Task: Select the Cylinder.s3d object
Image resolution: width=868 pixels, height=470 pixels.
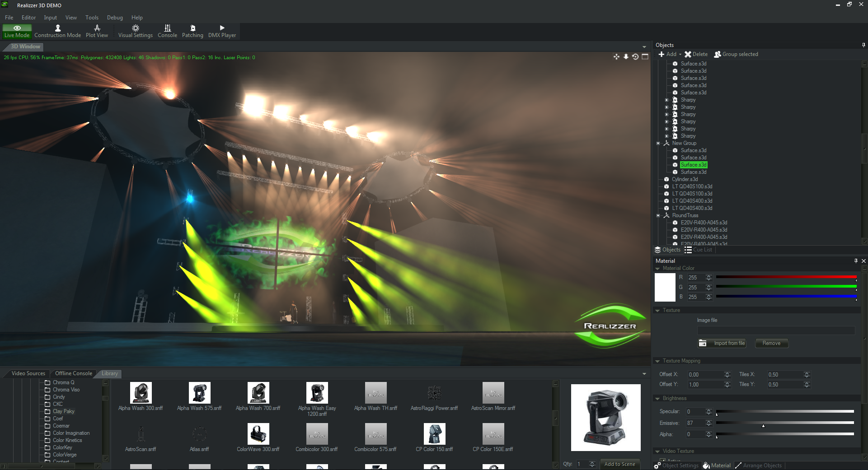Action: pyautogui.click(x=685, y=179)
